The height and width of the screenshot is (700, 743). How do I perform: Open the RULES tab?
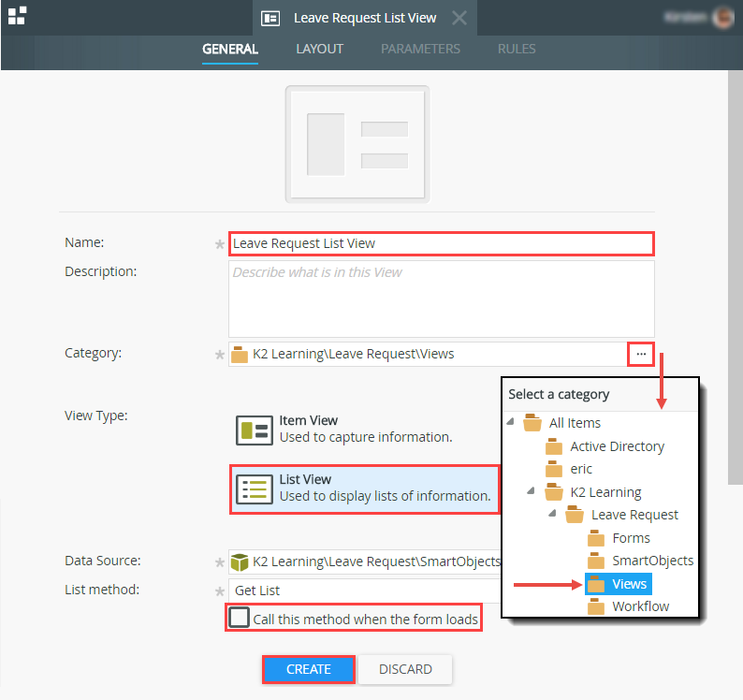[517, 49]
